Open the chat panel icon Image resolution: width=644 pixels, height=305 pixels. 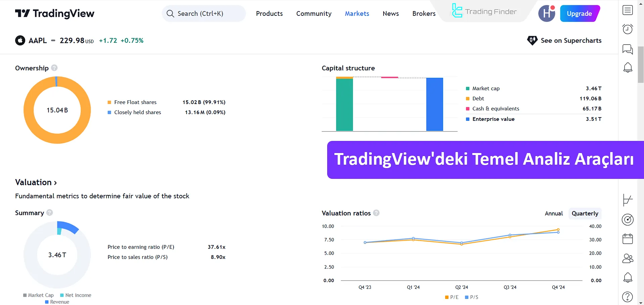coord(627,49)
